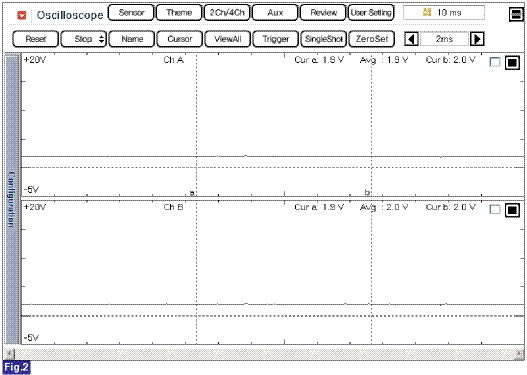Open the Sensor selection menu

click(131, 13)
